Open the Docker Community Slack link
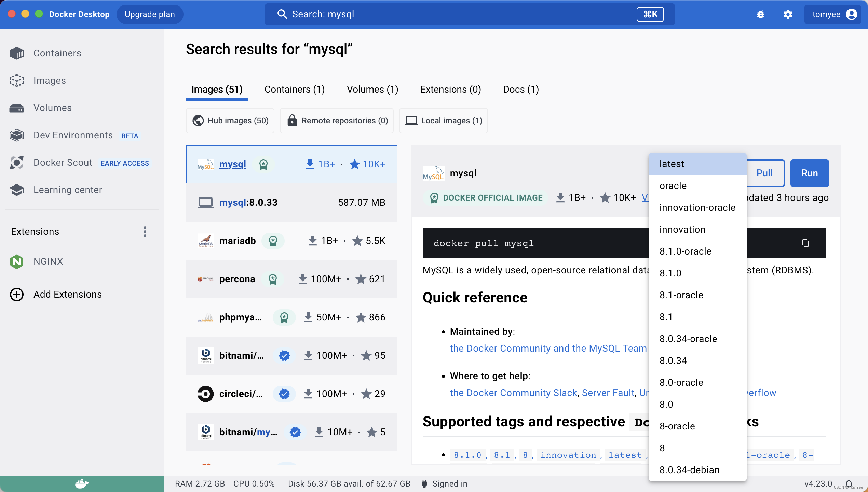This screenshot has height=492, width=868. (514, 393)
